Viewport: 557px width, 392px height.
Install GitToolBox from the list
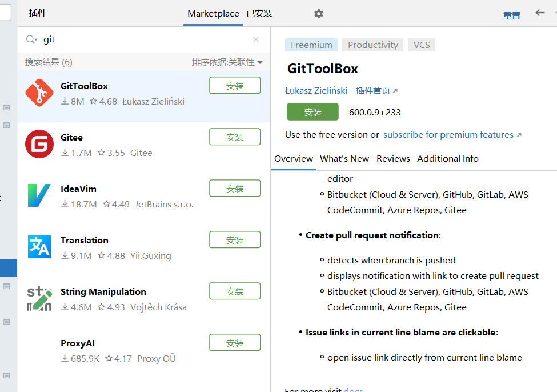click(x=235, y=85)
